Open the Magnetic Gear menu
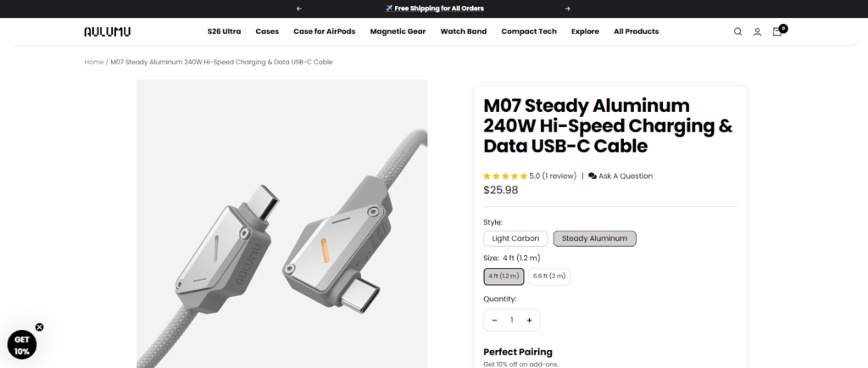Image resolution: width=868 pixels, height=368 pixels. point(398,31)
